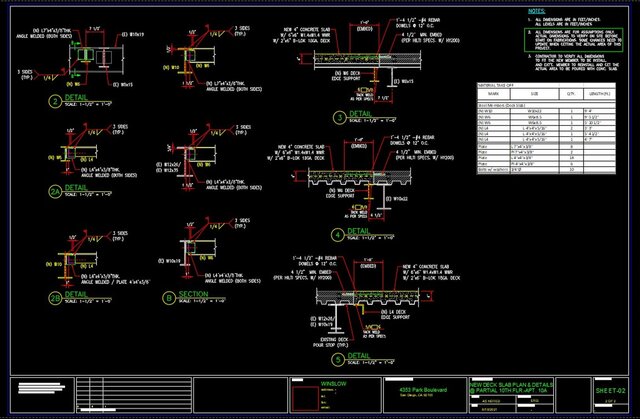Select the Detail 2 number bubble
This screenshot has height=419, width=640.
coord(55,101)
